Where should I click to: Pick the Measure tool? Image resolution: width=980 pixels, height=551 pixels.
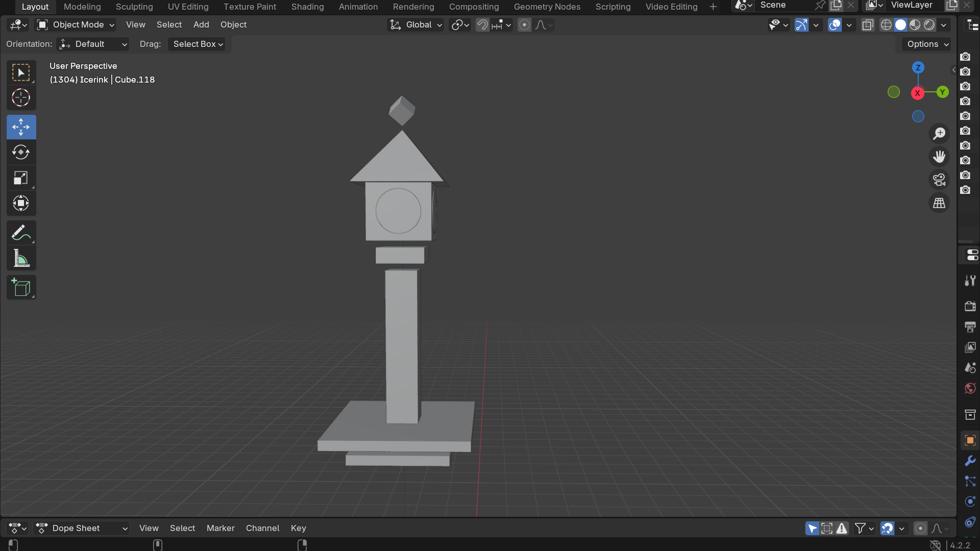click(21, 259)
